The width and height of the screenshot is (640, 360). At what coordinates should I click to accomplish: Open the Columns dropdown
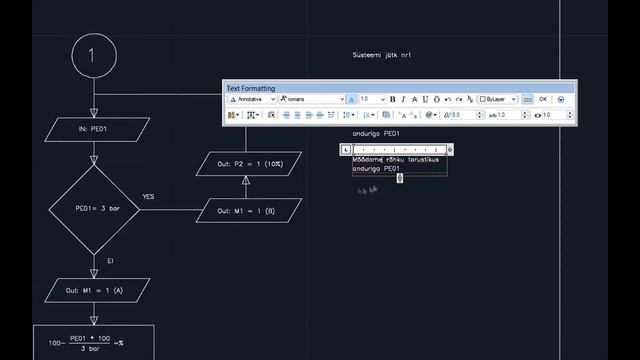233,115
